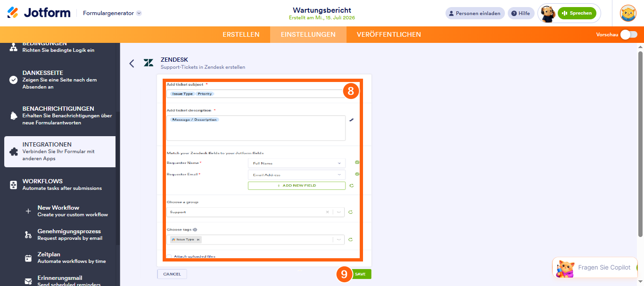Click the Message / Description chip
The height and width of the screenshot is (286, 644).
coord(195,120)
